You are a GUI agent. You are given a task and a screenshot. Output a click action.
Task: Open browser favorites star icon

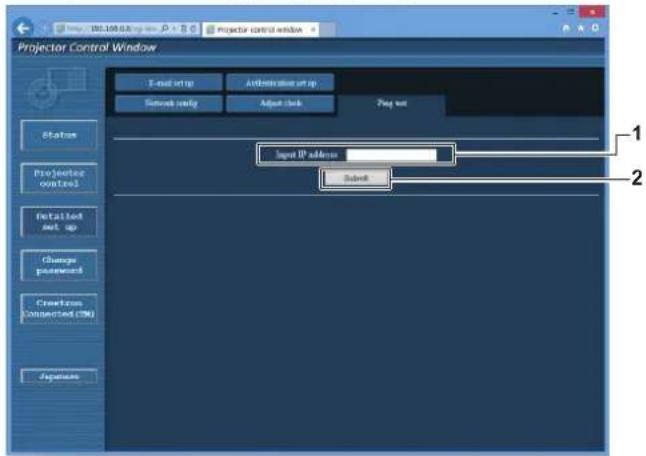581,28
